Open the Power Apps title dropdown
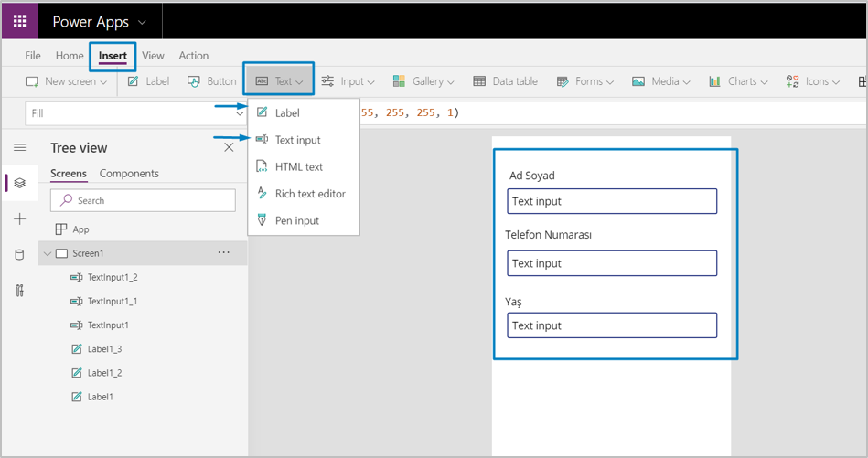 [143, 23]
